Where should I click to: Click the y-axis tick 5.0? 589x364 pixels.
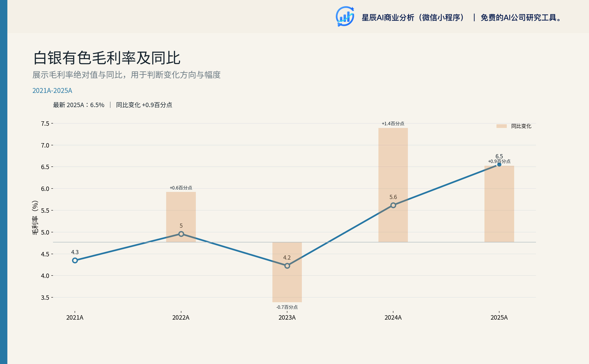[45, 232]
